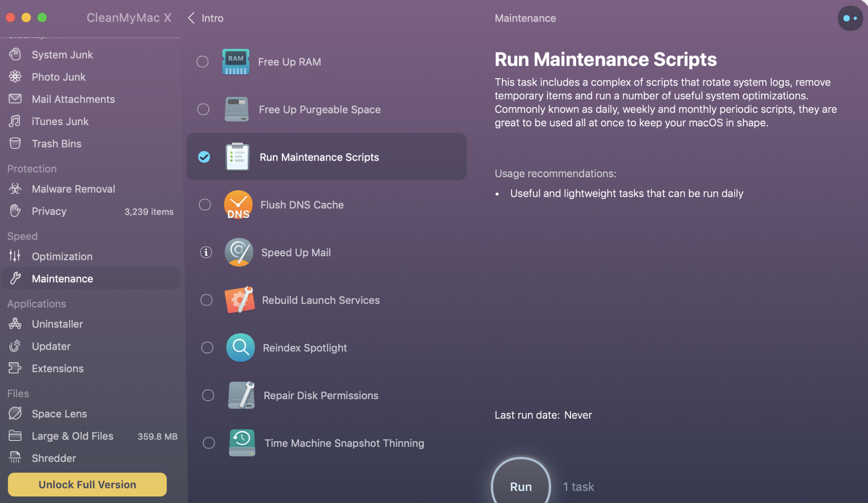The height and width of the screenshot is (503, 868).
Task: Enable the Free Up RAM radio button
Action: click(202, 62)
